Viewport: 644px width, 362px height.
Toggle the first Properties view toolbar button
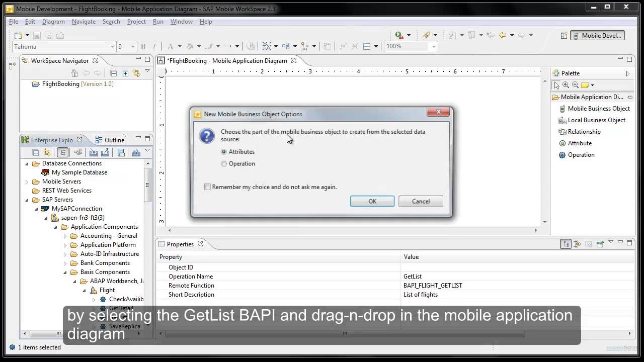567,244
